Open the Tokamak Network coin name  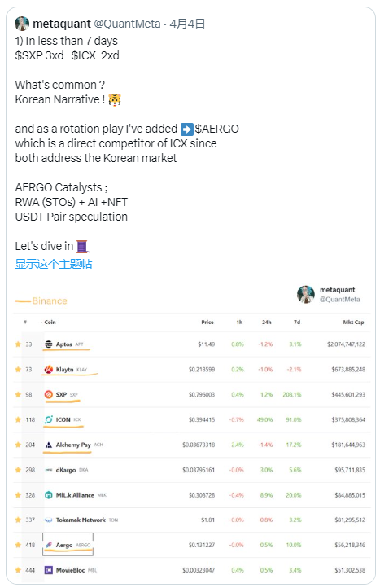click(81, 520)
